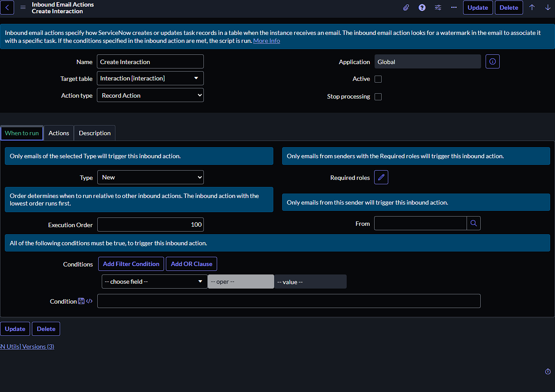Expand the Action type dropdown
This screenshot has height=392, width=555.
pos(150,95)
